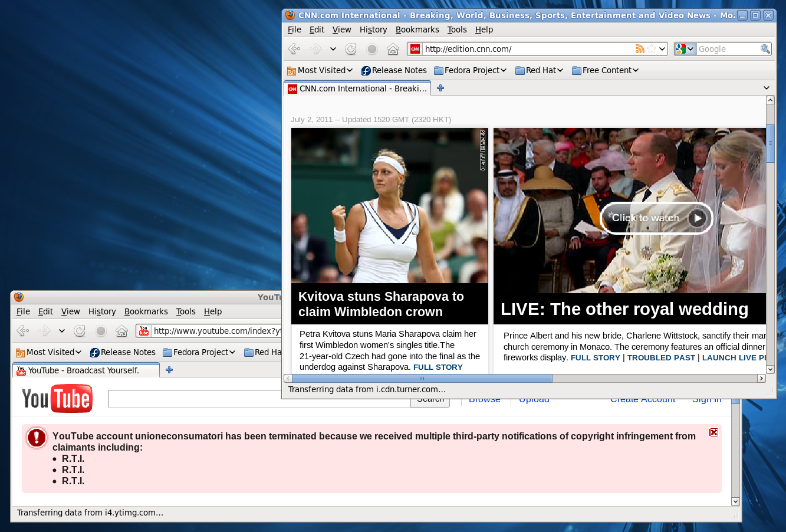Image resolution: width=786 pixels, height=532 pixels.
Task: Open search engine selector in CNN window
Action: [x=686, y=49]
